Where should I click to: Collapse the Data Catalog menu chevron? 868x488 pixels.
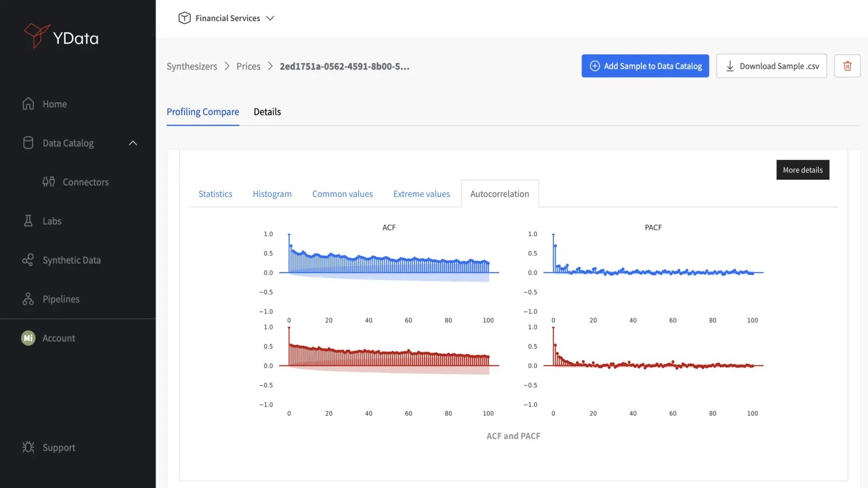133,143
